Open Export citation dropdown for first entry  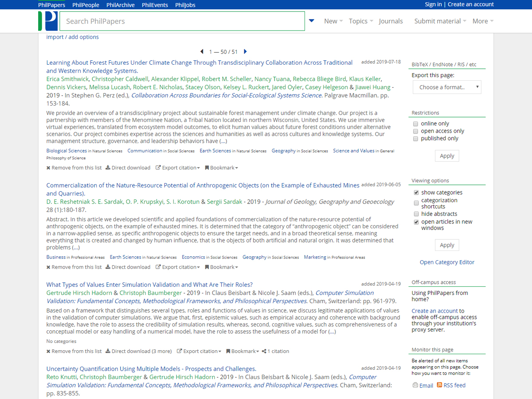click(x=177, y=168)
